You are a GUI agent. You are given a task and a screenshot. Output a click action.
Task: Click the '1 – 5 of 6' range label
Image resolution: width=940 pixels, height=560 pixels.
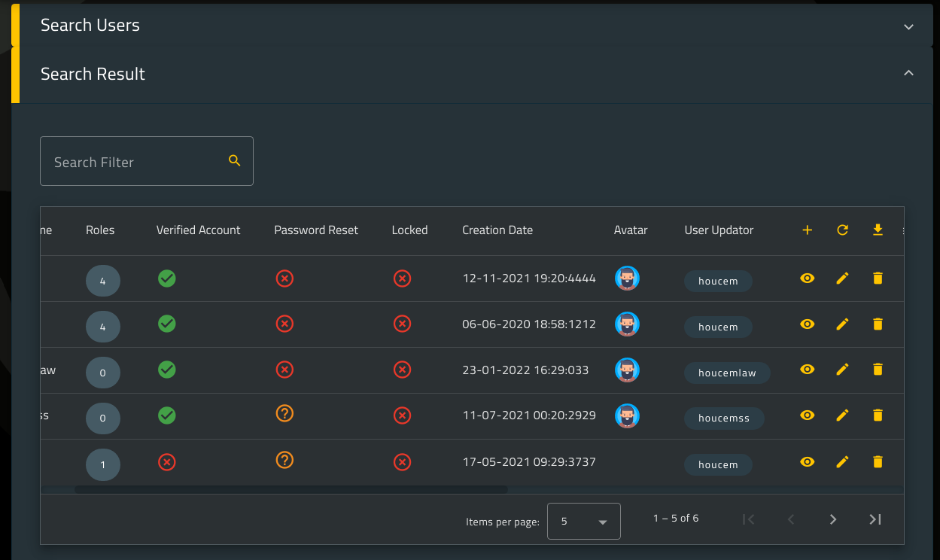(676, 519)
